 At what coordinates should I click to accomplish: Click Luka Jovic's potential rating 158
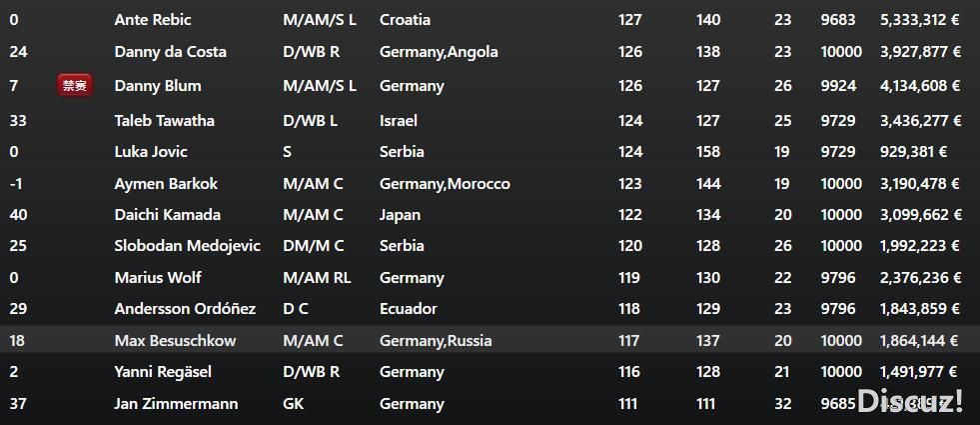pyautogui.click(x=708, y=151)
